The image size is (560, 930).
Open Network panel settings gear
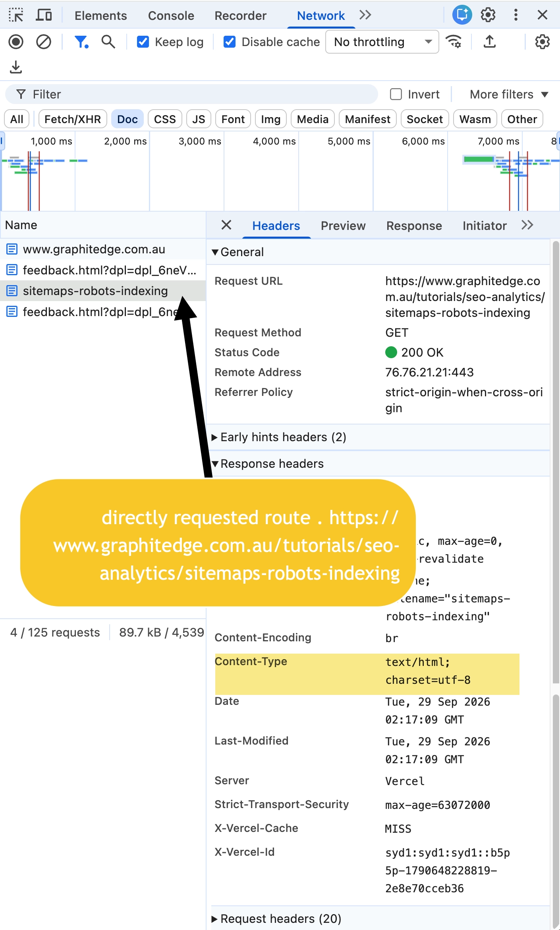(542, 42)
